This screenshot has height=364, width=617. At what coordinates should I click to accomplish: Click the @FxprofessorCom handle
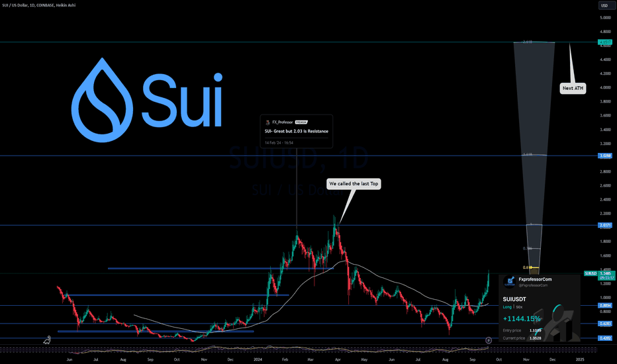(x=533, y=285)
